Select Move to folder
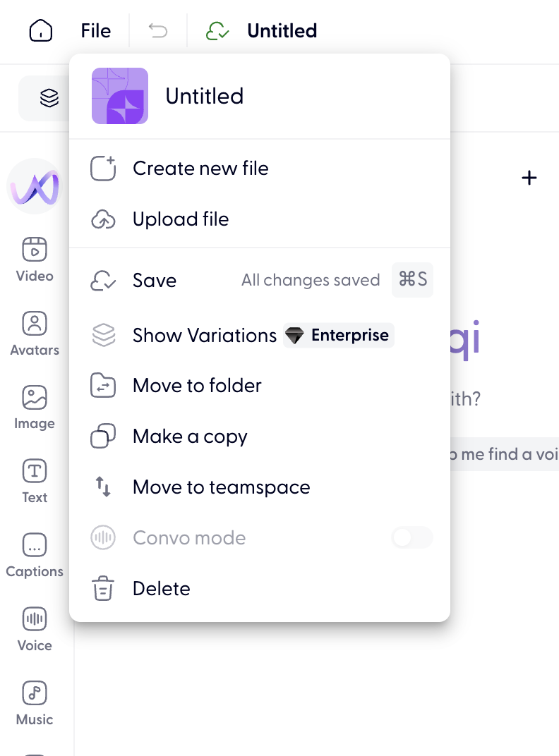The image size is (559, 756). [x=260, y=386]
